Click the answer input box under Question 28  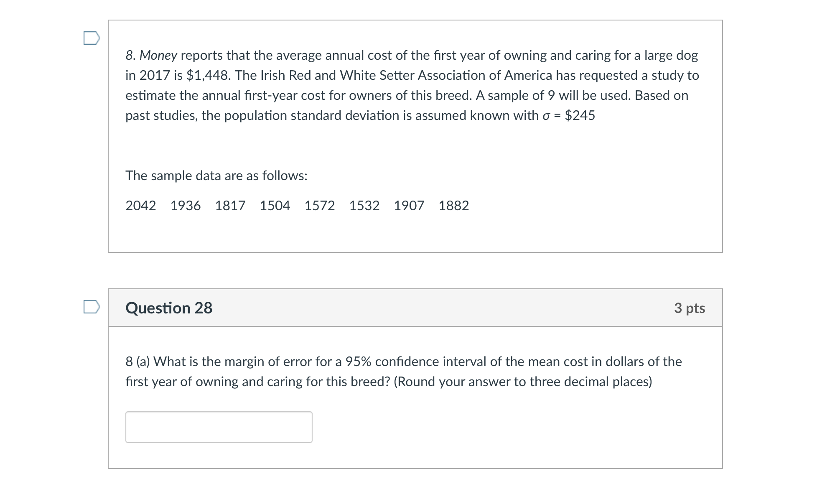click(x=219, y=427)
